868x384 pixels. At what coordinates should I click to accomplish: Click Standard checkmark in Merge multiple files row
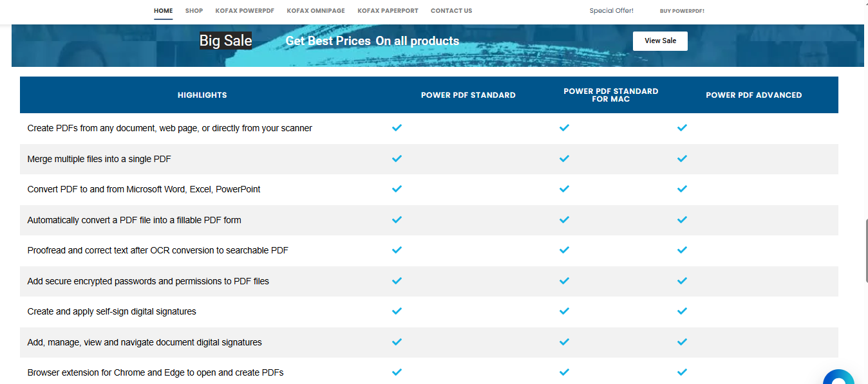click(397, 158)
